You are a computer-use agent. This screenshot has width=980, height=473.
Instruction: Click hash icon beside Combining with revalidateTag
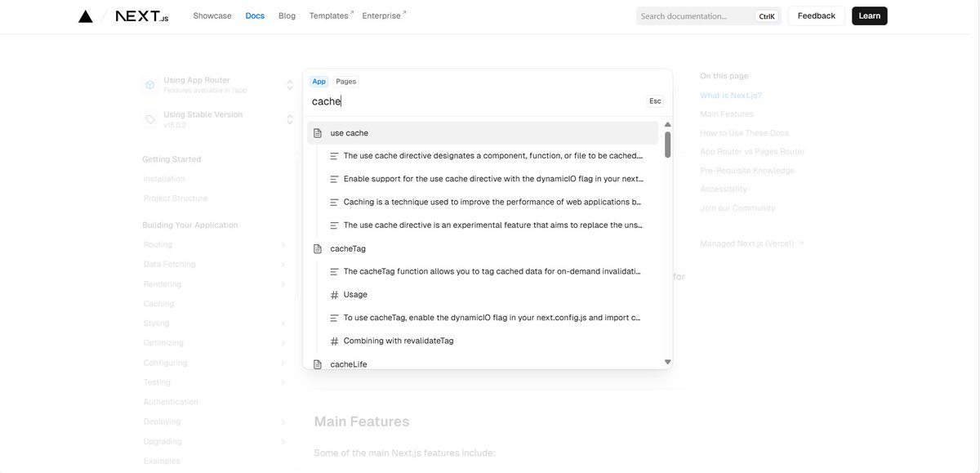[334, 341]
